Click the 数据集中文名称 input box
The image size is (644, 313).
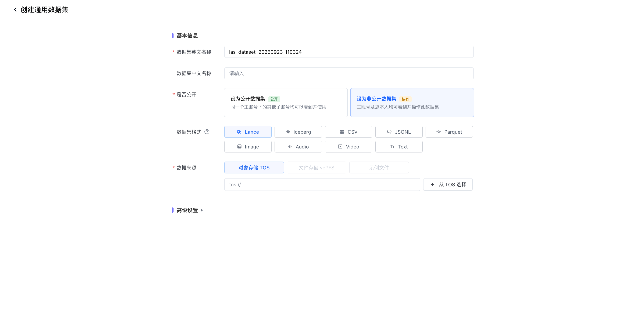pos(348,73)
